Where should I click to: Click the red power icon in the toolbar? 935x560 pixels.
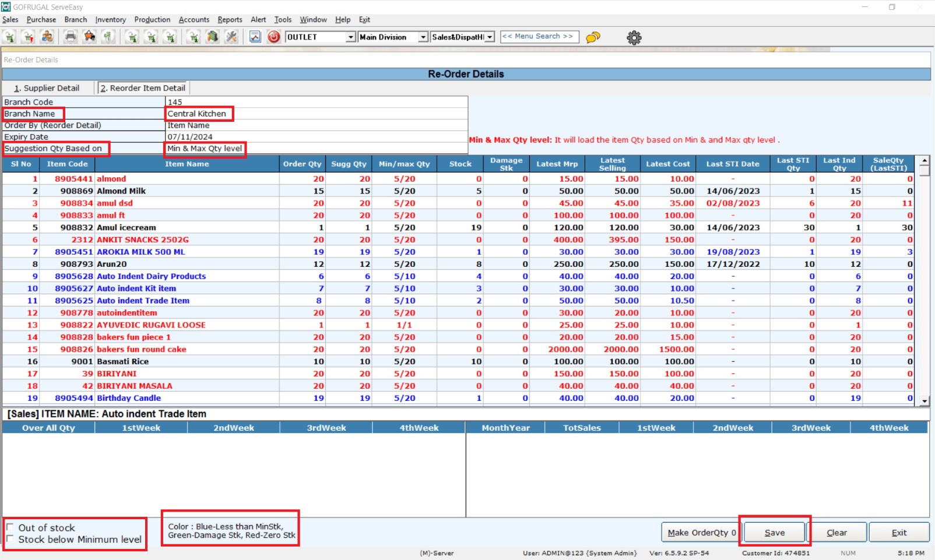(x=273, y=37)
